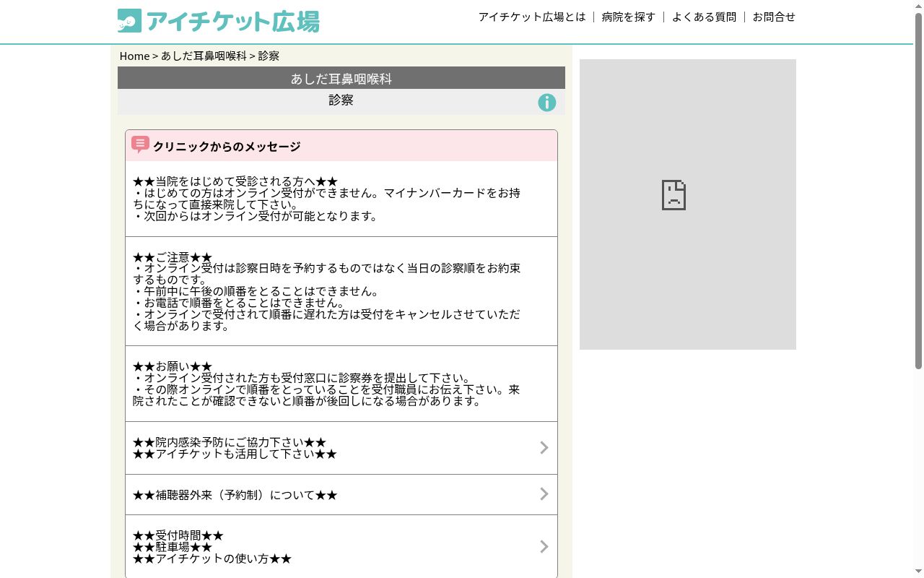Expand the 補聴器外来 message chevron
This screenshot has height=578, width=924.
544,494
